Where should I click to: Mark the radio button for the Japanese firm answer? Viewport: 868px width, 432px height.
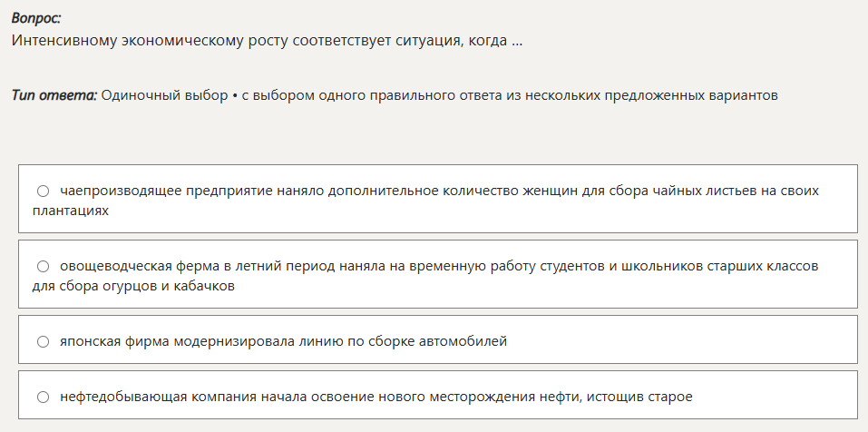click(x=43, y=341)
